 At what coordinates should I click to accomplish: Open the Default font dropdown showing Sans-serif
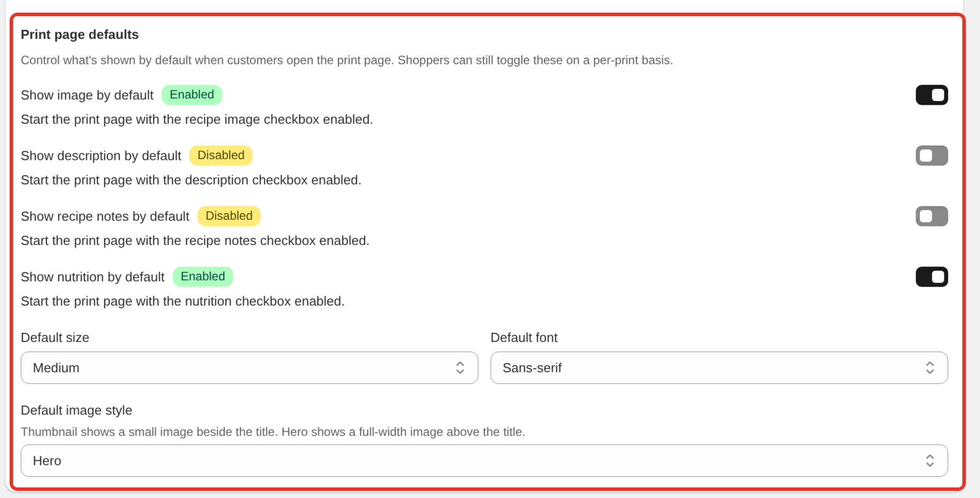coord(719,368)
